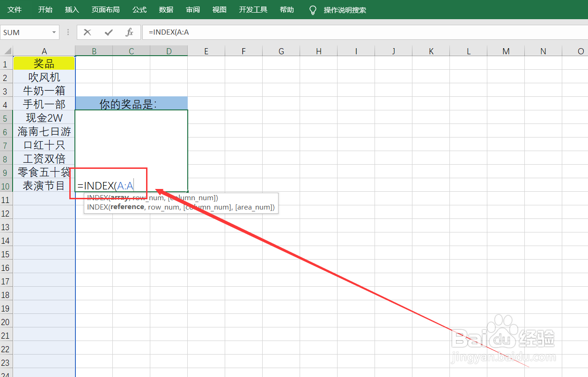Open the Name Box dropdown arrow
Image resolution: width=588 pixels, height=377 pixels.
(54, 32)
